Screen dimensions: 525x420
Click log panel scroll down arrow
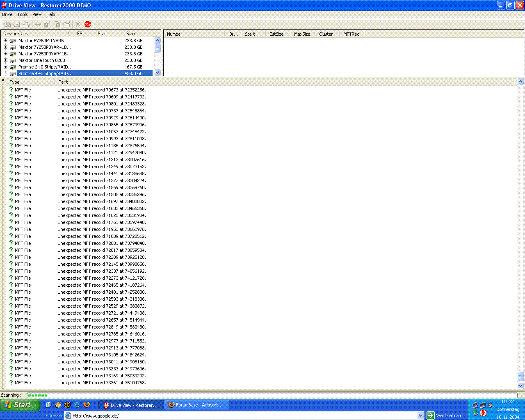[x=520, y=386]
